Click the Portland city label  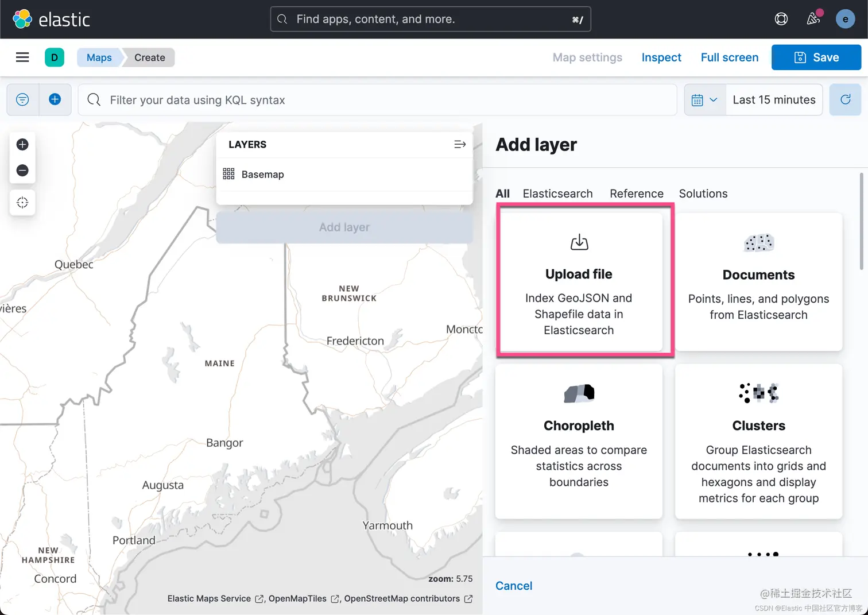[x=134, y=540]
